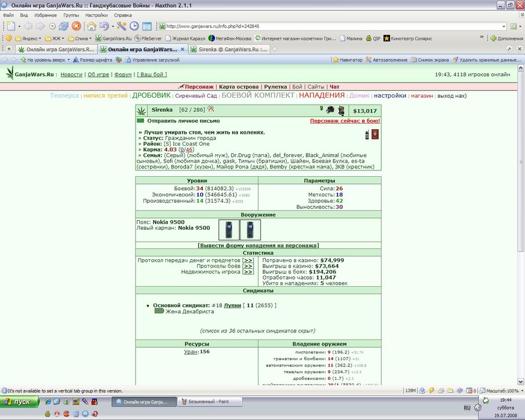
Task: Click the browser Home icon
Action: pos(91,26)
